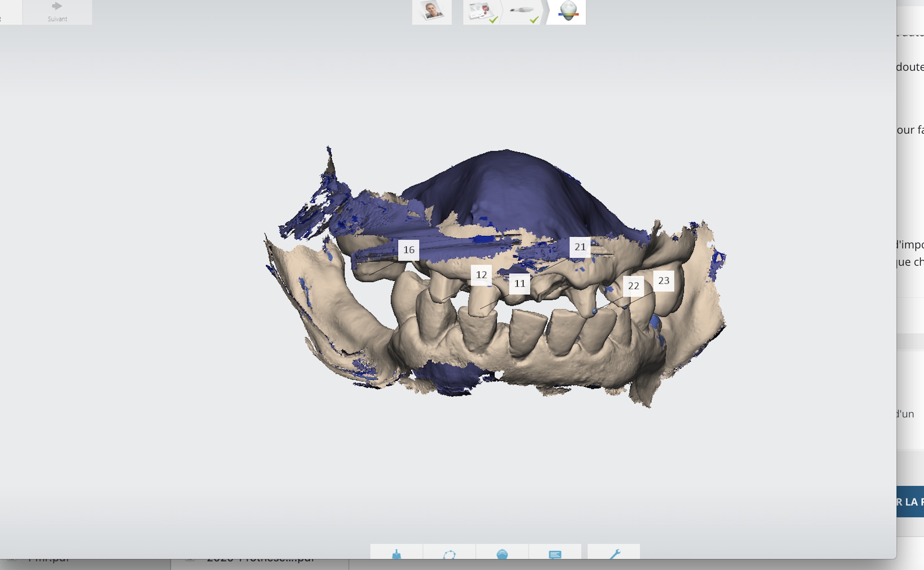Viewport: 924px width, 570px height.
Task: Click the Suivant next arrow button
Action: click(x=57, y=12)
